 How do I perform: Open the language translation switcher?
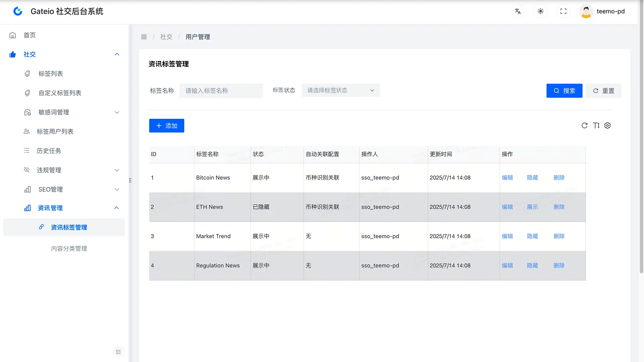click(x=518, y=11)
